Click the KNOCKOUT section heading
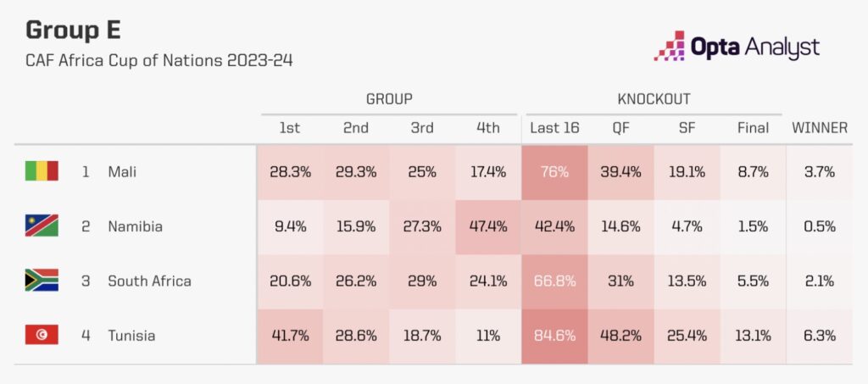The width and height of the screenshot is (868, 384). pyautogui.click(x=654, y=99)
